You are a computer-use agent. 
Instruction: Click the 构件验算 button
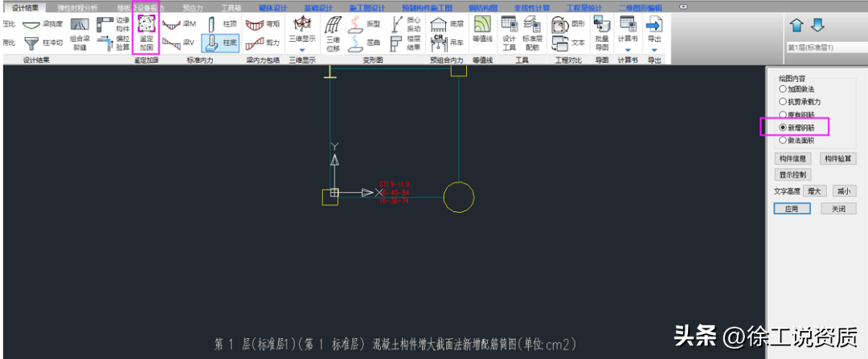click(x=838, y=159)
